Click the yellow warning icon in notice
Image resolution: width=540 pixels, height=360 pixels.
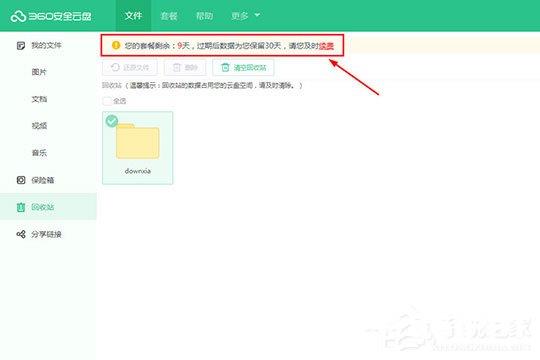coord(116,45)
